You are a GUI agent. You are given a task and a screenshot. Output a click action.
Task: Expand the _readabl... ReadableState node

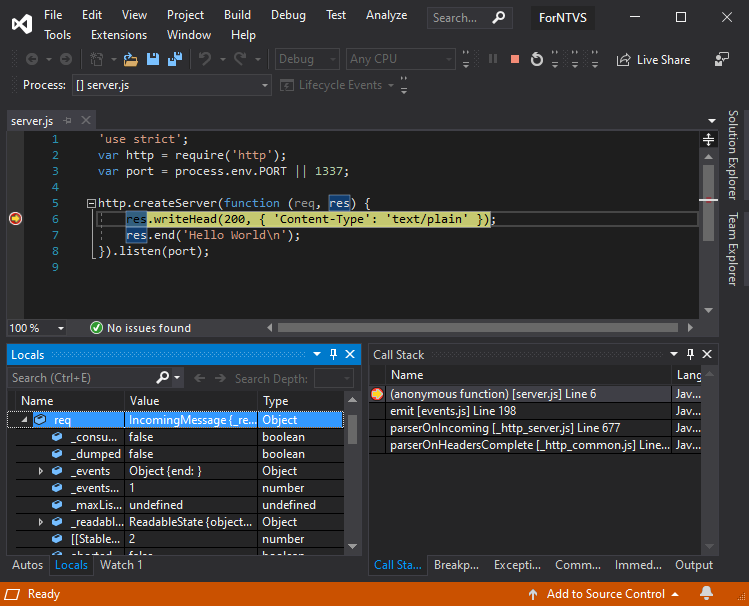[x=41, y=522]
